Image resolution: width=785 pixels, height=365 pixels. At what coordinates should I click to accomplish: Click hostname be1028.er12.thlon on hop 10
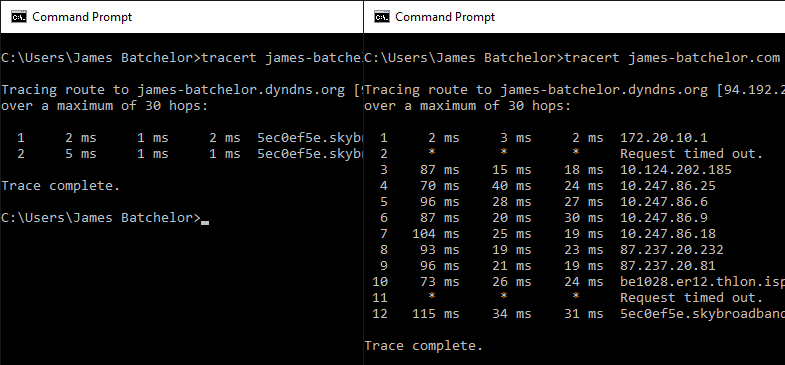(x=702, y=282)
